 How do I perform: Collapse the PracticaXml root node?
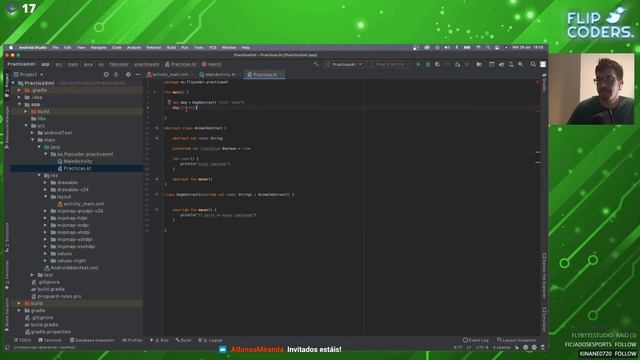tap(13, 83)
